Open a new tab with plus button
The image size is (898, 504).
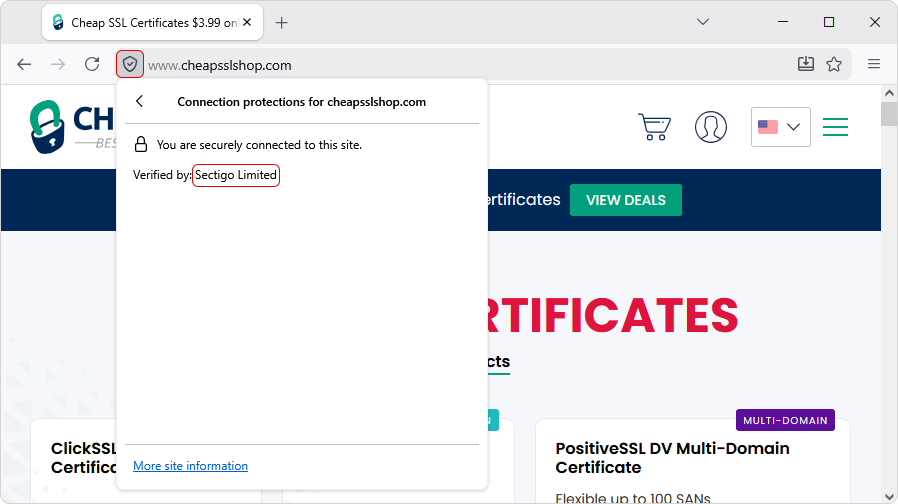[x=281, y=23]
